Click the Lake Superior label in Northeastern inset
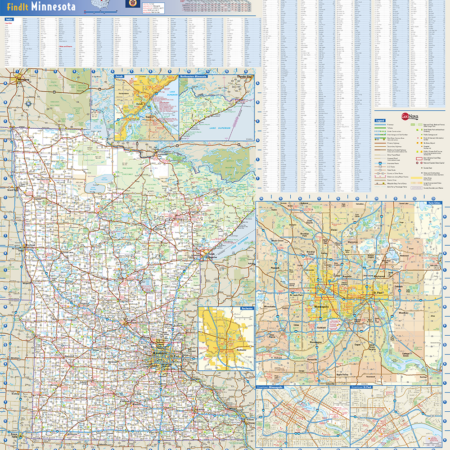450x450 pixels. [219, 128]
